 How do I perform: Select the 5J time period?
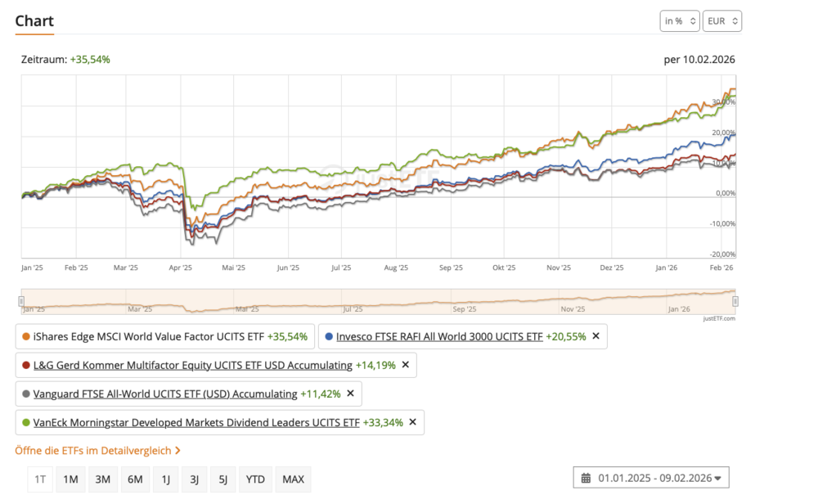pyautogui.click(x=222, y=479)
